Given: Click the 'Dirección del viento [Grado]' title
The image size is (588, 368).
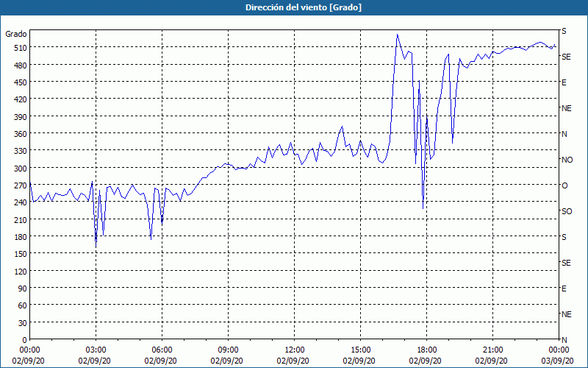Looking at the screenshot, I should pos(304,7).
